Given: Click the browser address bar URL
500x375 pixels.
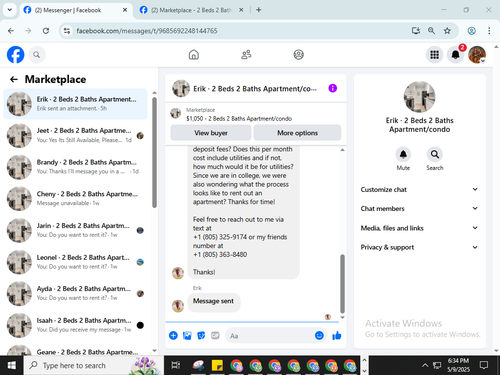Looking at the screenshot, I should click(147, 31).
